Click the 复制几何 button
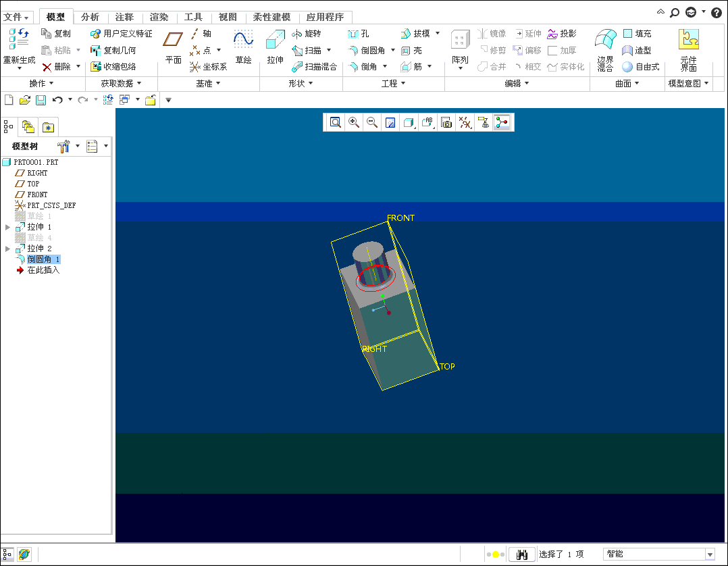728x566 pixels. pyautogui.click(x=113, y=50)
